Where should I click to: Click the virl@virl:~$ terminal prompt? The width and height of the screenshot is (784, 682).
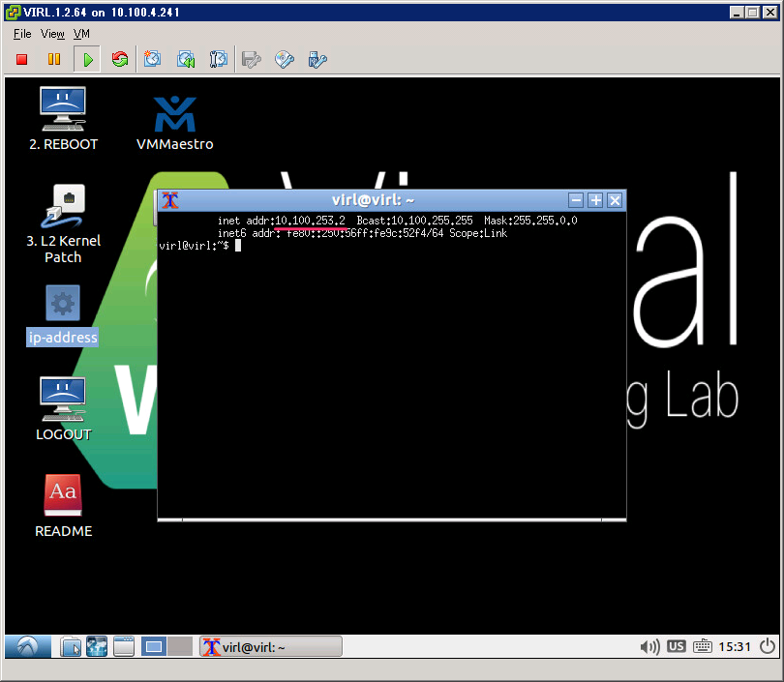[x=194, y=246]
